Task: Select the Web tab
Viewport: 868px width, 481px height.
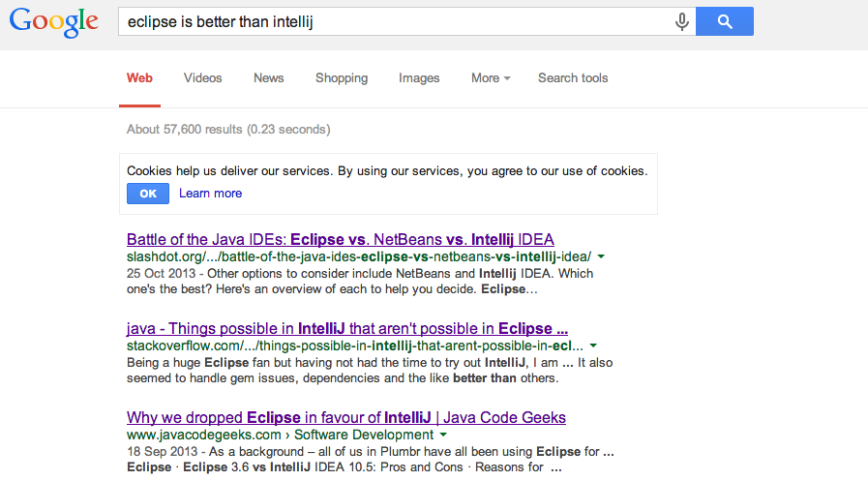Action: click(139, 78)
